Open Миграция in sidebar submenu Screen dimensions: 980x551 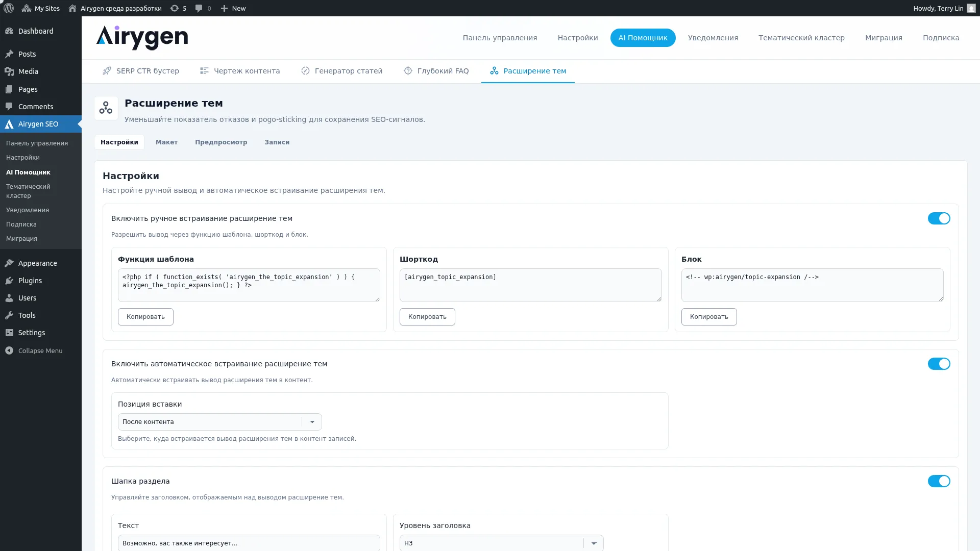[x=21, y=239]
